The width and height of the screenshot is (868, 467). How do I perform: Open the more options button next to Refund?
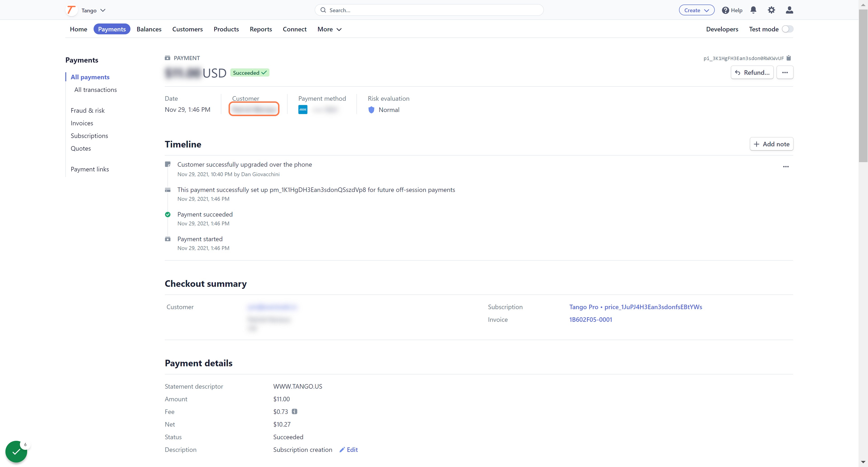[x=785, y=72]
